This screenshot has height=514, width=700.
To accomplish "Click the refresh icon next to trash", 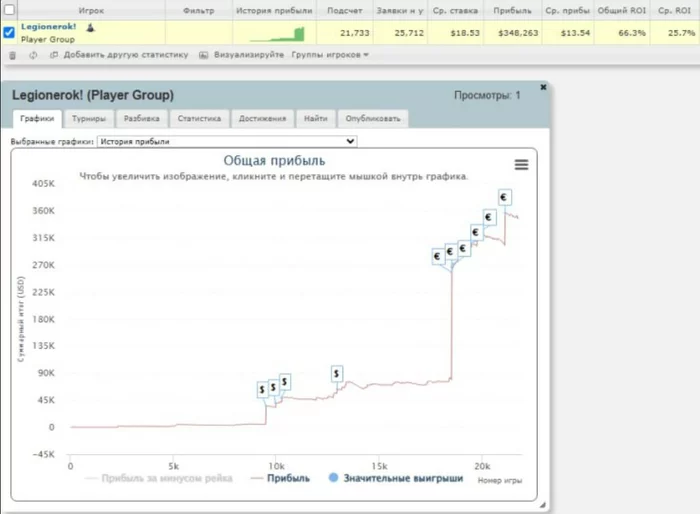I will [33, 55].
